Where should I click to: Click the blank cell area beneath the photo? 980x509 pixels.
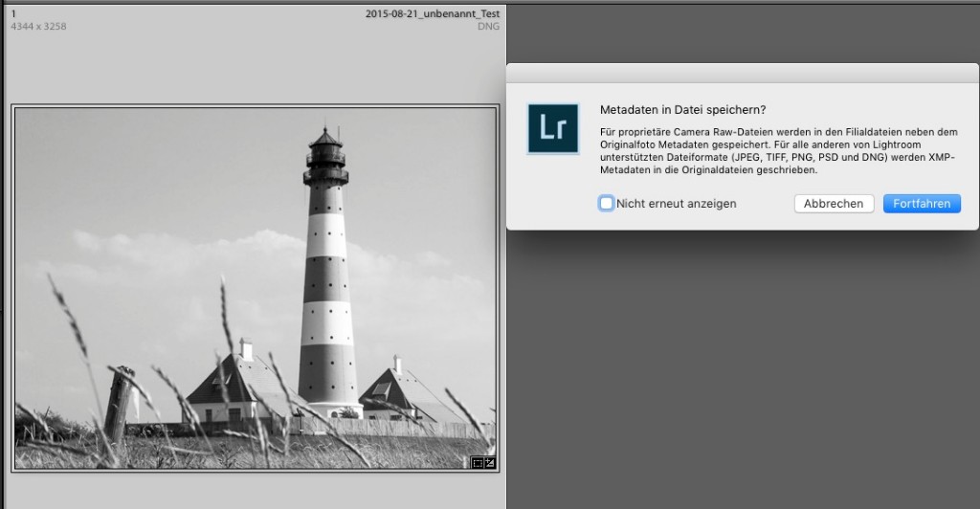[256, 490]
